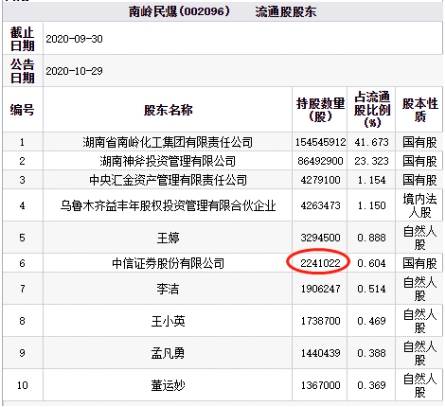Click the share count 4279100

pyautogui.click(x=320, y=180)
